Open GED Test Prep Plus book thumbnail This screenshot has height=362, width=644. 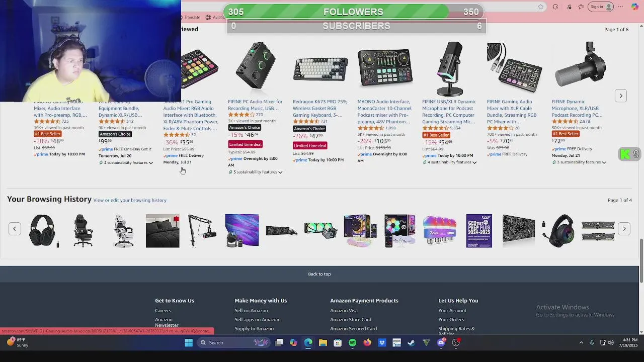tap(479, 231)
